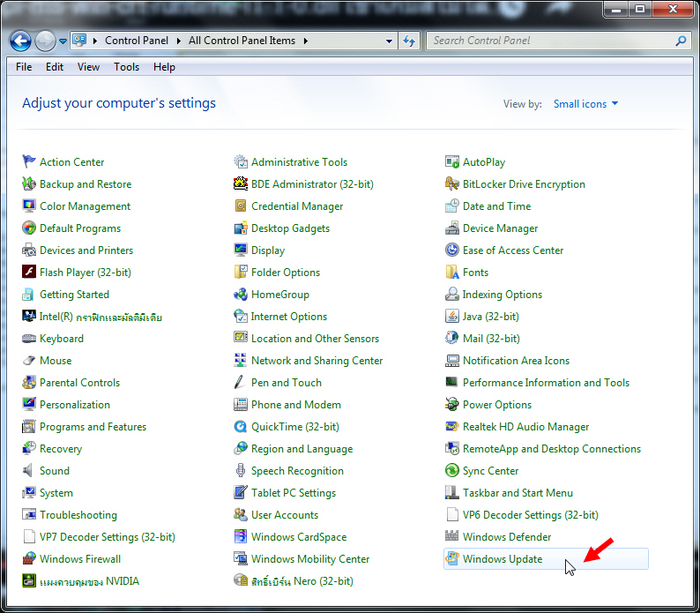Open the View by Small icons dropdown

pos(585,104)
